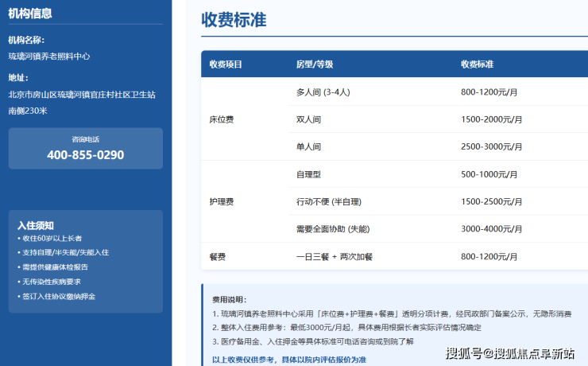Select address line 北京市房山区琉璃河镇官庄村社区卫生站
This screenshot has width=588, height=366.
[82, 95]
